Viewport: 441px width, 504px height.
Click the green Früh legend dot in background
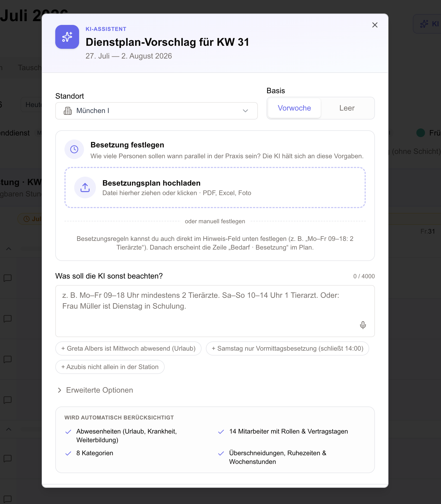tap(420, 133)
